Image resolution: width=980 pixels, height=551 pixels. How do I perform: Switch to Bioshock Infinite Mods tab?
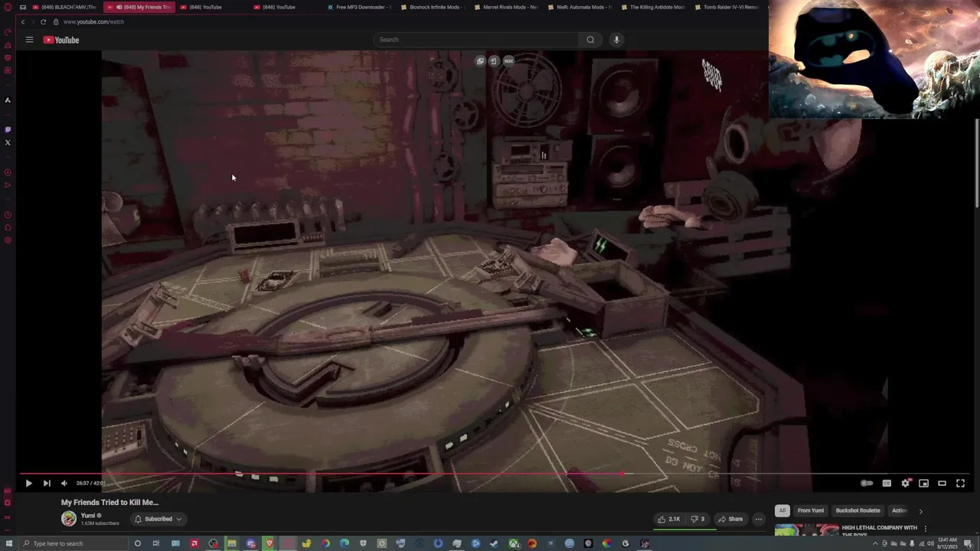433,7
